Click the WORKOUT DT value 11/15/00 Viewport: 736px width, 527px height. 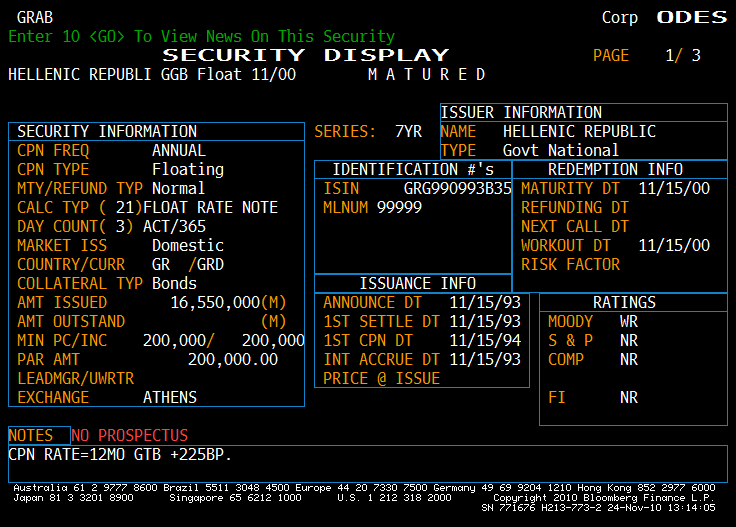point(674,245)
